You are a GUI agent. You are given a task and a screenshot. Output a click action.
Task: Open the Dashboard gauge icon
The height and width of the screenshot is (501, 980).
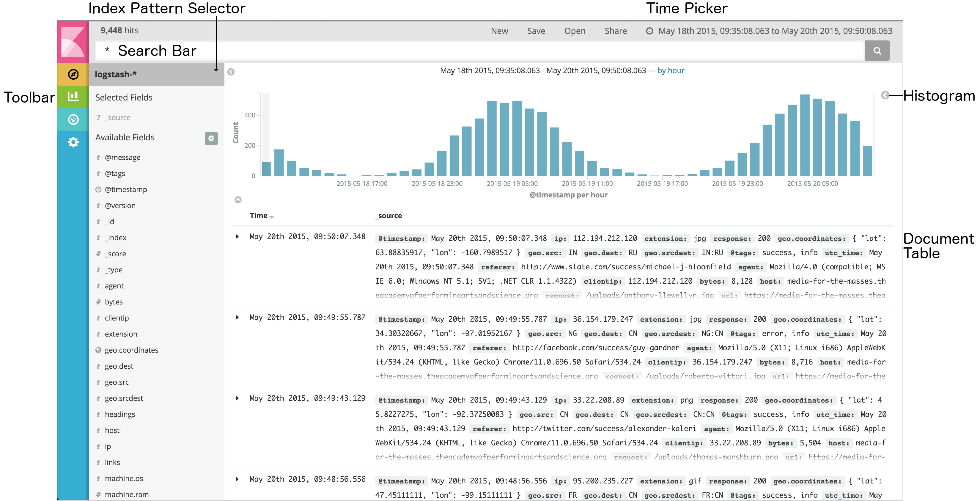click(x=73, y=120)
